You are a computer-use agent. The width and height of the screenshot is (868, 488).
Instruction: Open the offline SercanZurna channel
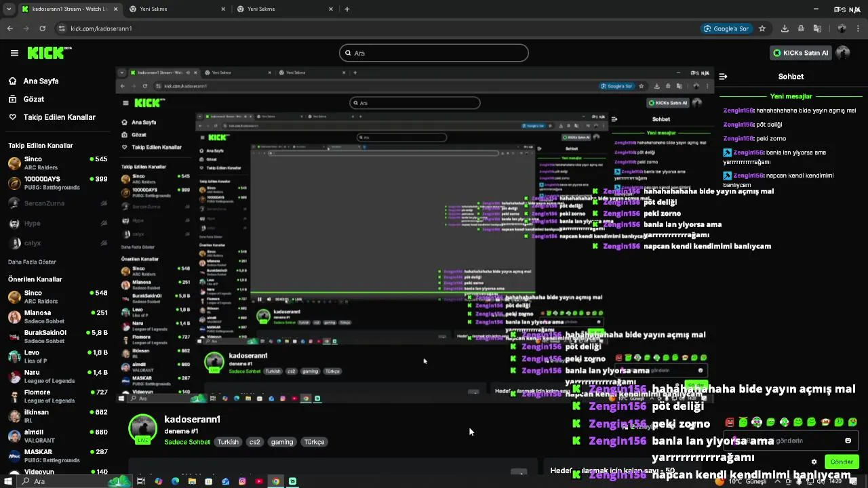click(58, 203)
